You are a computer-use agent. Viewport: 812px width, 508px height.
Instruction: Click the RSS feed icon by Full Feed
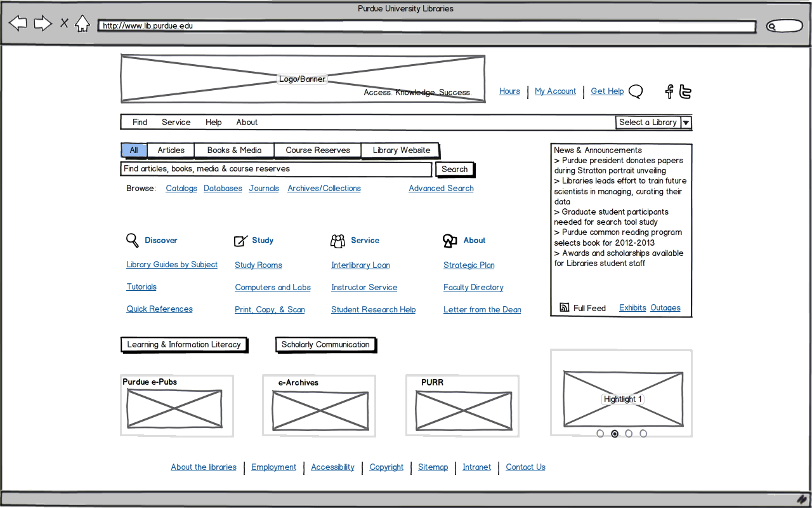point(565,308)
